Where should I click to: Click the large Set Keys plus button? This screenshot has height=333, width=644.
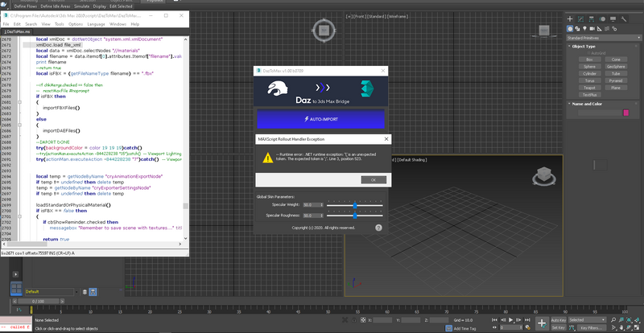coord(542,323)
